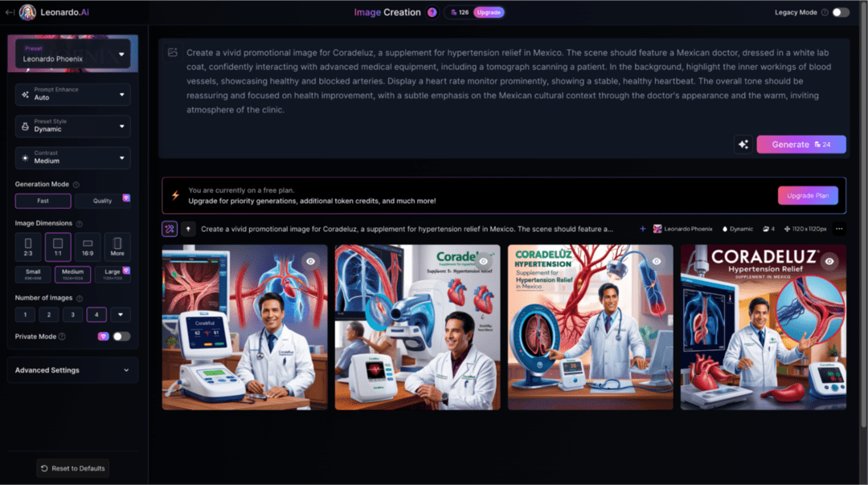Click the back arrow beside Leonardo.Ai logo
This screenshot has width=868, height=485.
pos(9,12)
